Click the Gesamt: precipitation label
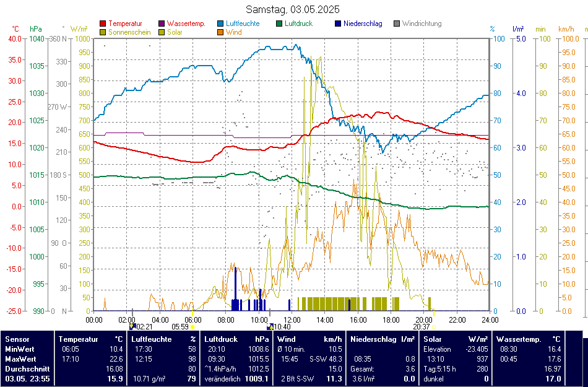The width and height of the screenshot is (588, 387). click(362, 369)
